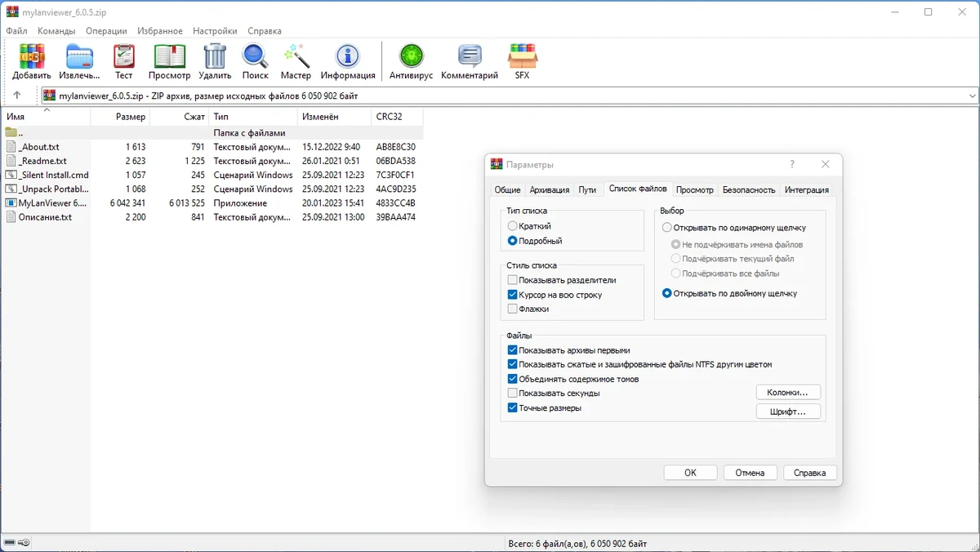Sort by the Изменён column header
This screenshot has height=552, width=980.
(335, 117)
